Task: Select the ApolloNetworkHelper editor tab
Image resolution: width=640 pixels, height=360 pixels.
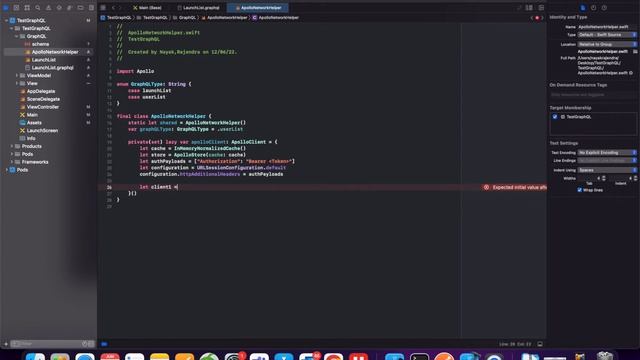Action: [x=258, y=8]
